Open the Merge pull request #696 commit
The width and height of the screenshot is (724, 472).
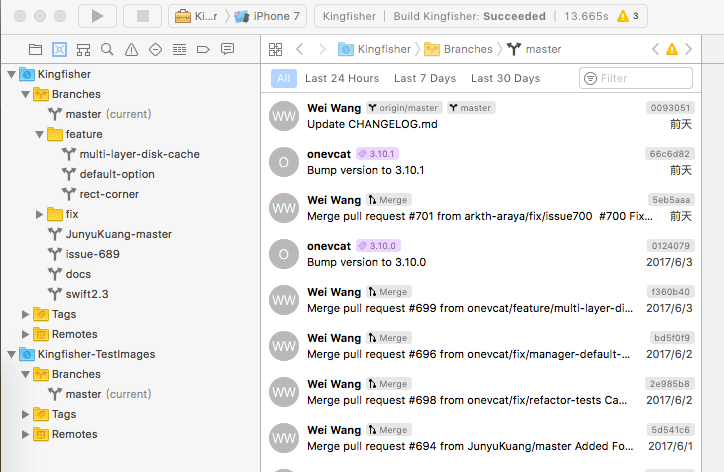(481, 346)
